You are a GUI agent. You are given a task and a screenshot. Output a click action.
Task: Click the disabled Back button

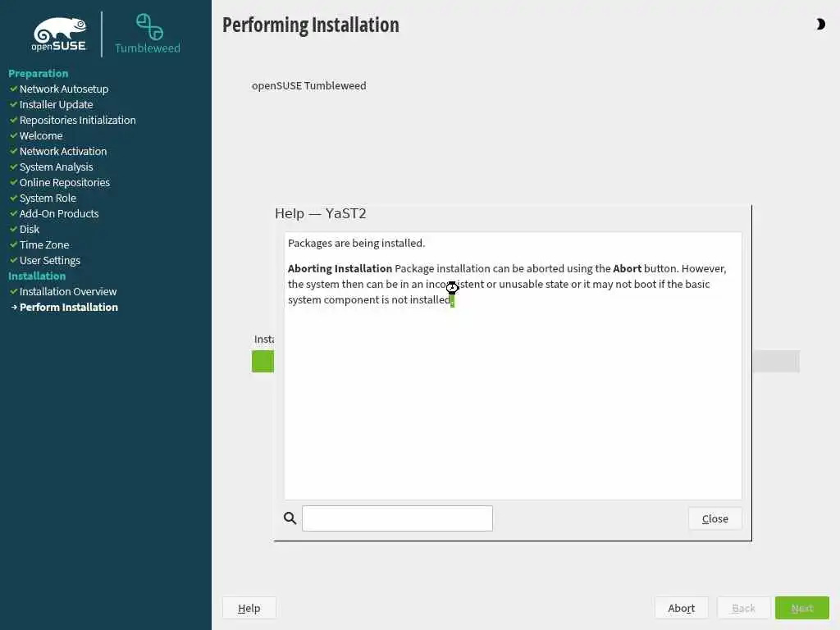click(x=743, y=608)
